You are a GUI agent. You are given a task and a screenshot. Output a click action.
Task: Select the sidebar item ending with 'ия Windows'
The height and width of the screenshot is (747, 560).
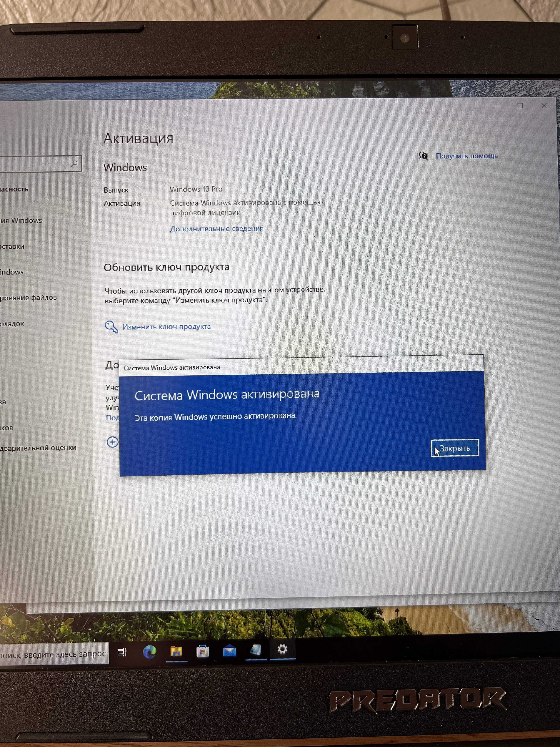click(21, 220)
